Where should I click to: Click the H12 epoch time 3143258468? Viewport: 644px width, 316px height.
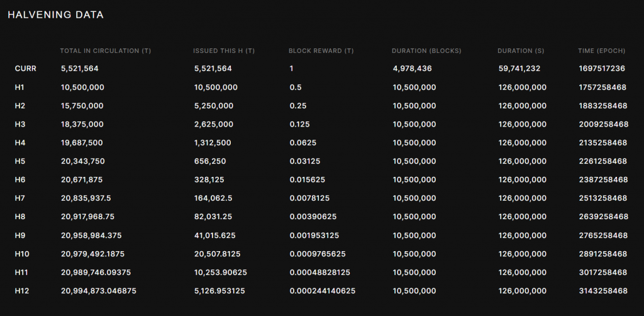603,291
